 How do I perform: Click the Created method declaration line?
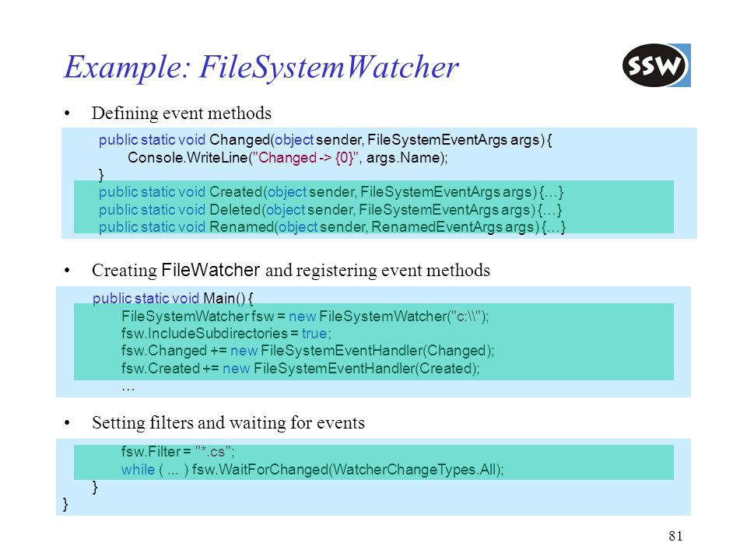(x=331, y=192)
